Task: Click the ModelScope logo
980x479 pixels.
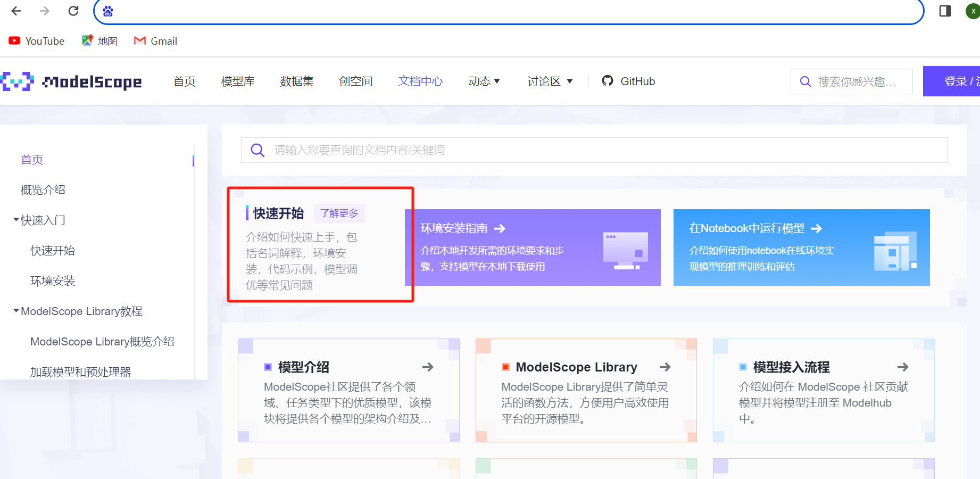Action: click(x=71, y=81)
